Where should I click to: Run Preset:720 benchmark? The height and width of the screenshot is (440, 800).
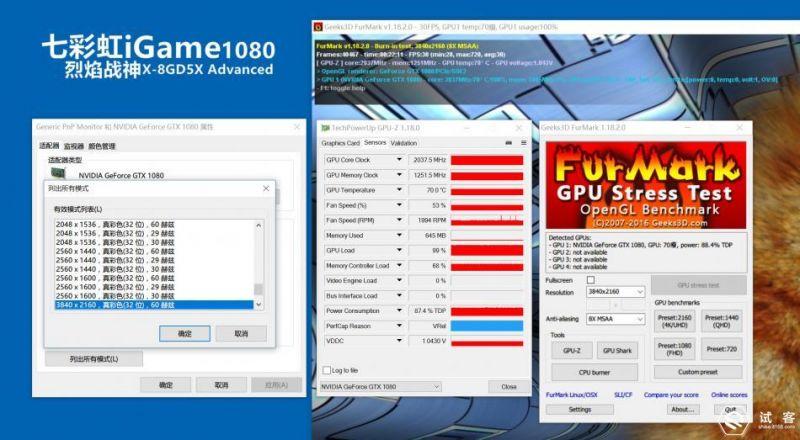point(721,349)
